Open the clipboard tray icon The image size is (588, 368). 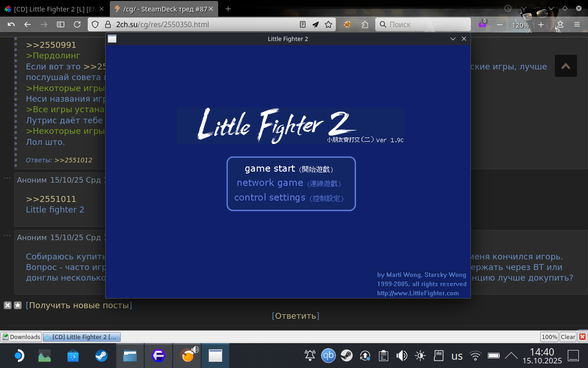pos(384,356)
